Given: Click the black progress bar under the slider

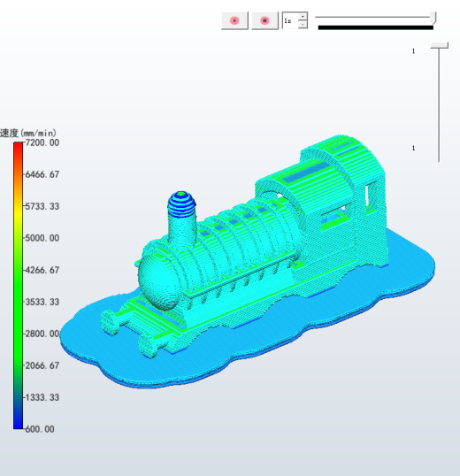Looking at the screenshot, I should coord(376,27).
